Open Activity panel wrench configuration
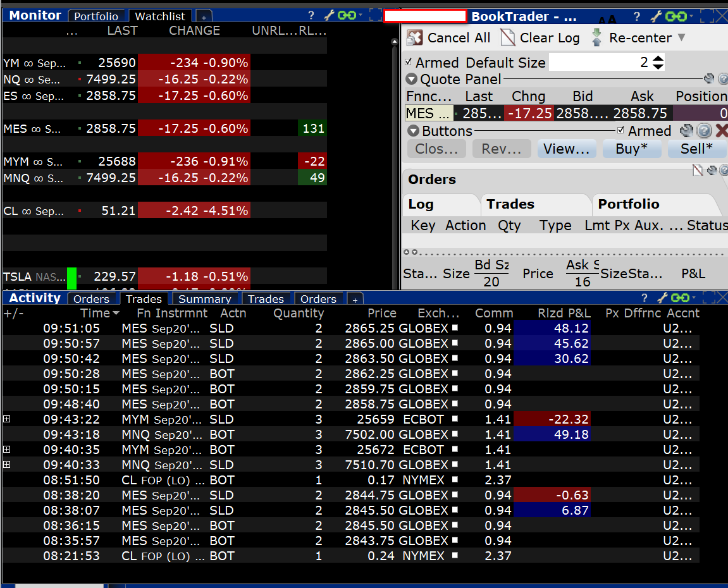The width and height of the screenshot is (728, 588). pyautogui.click(x=662, y=298)
